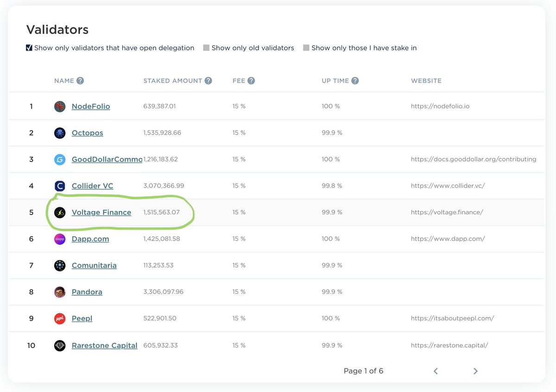Click the Rarestone Capital diamond logo
Viewport: 556px width, 392px height.
pos(60,346)
